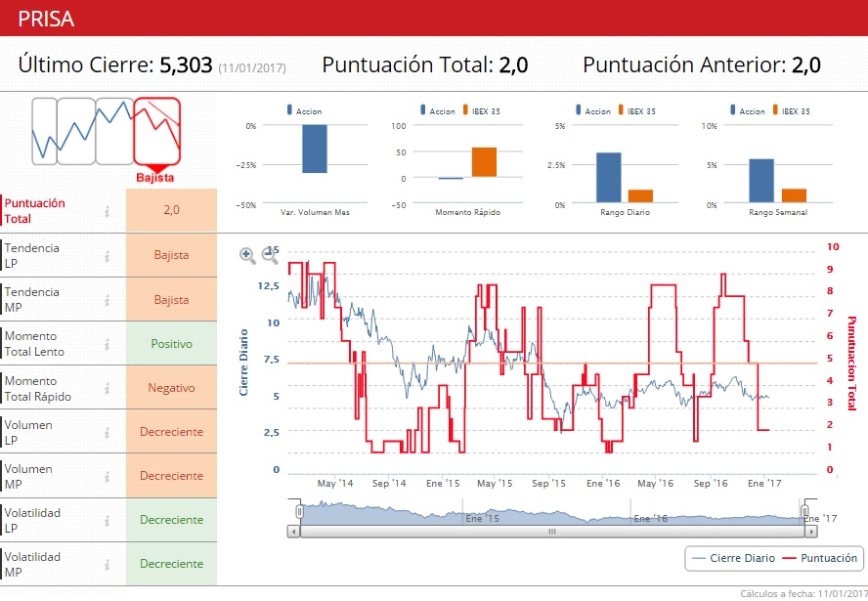Viewport: 868px width, 601px height.
Task: Click Decreciente value for Volumen MP
Action: click(x=172, y=476)
